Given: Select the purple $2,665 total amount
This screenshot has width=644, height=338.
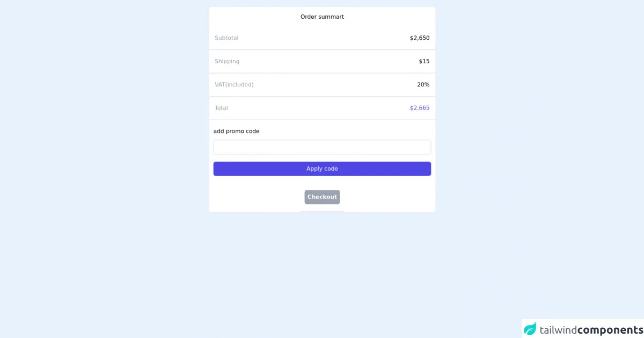Looking at the screenshot, I should coord(420,108).
